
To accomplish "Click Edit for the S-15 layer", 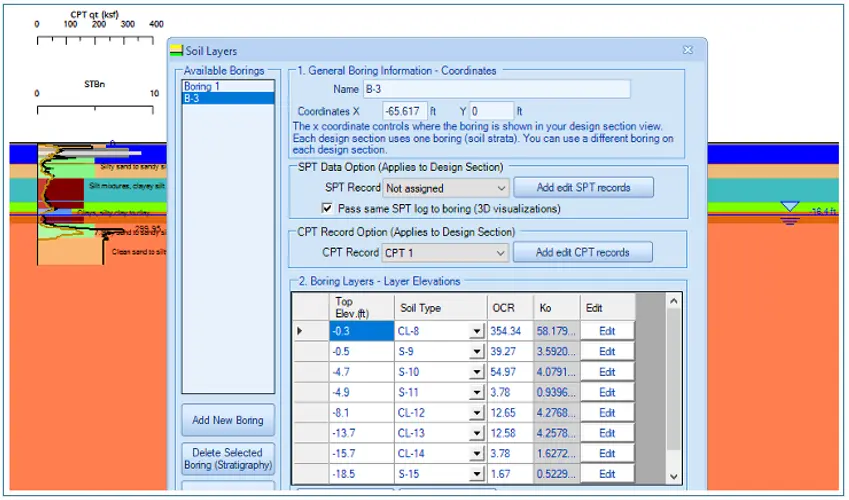I will tap(607, 474).
